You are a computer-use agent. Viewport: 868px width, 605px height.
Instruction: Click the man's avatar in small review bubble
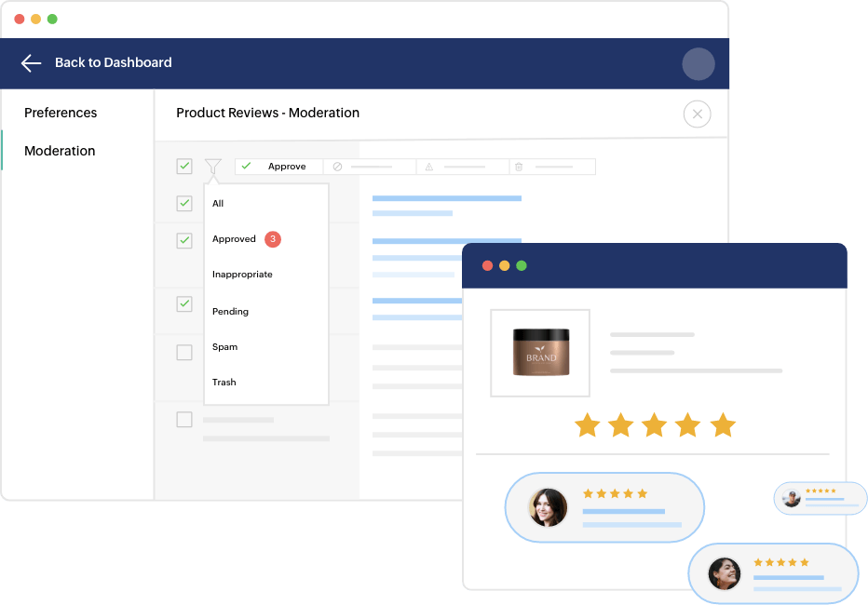792,498
